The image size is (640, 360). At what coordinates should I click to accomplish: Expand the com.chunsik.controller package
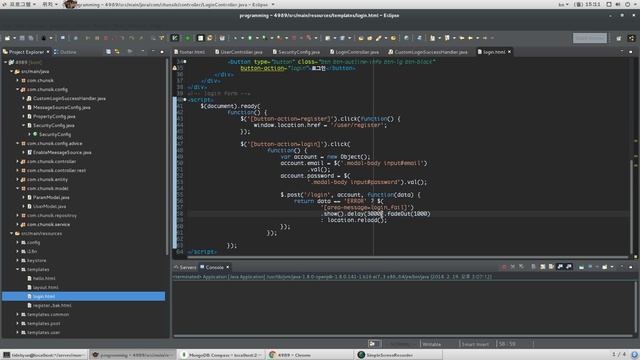pyautogui.click(x=18, y=161)
